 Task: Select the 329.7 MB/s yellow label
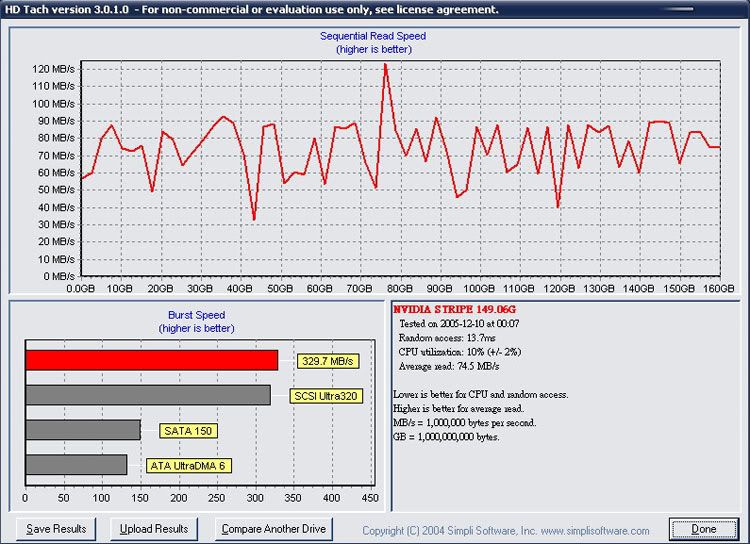(328, 361)
